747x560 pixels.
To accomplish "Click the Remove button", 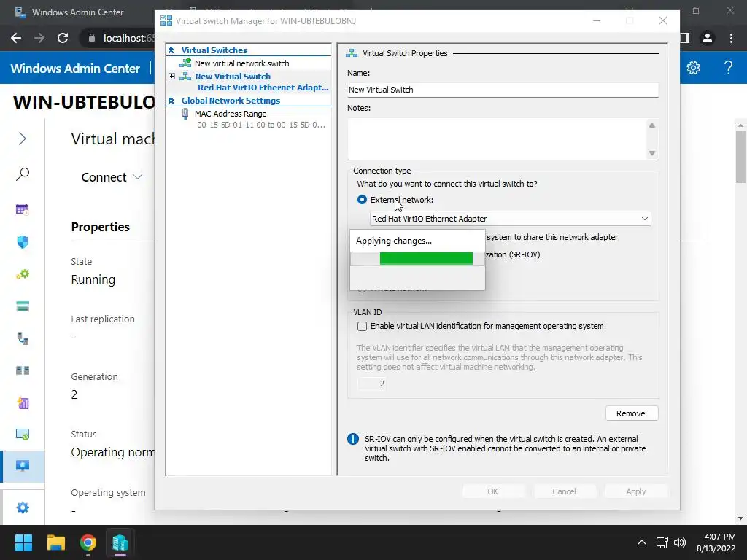I will [x=631, y=413].
